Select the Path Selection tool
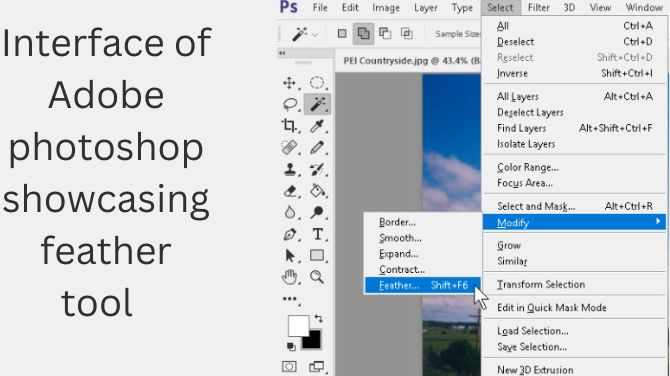This screenshot has width=670, height=376. [x=290, y=256]
